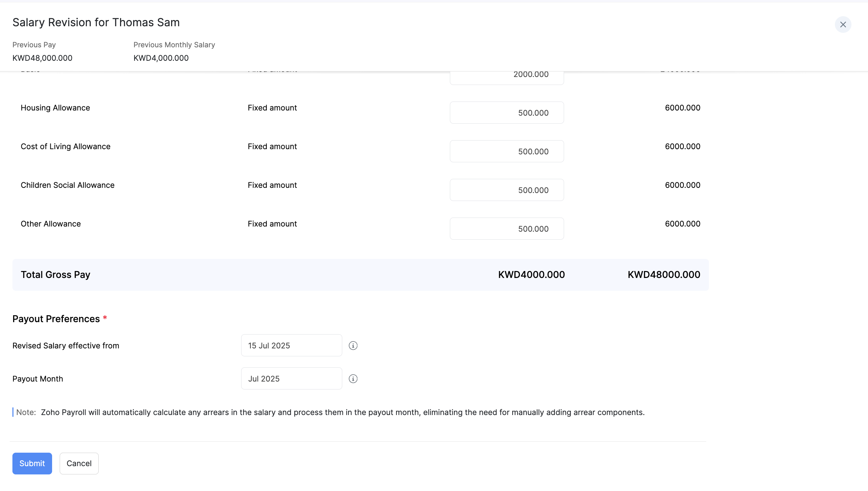Edit the Children Social Allowance amount
Image resolution: width=868 pixels, height=491 pixels.
click(506, 190)
